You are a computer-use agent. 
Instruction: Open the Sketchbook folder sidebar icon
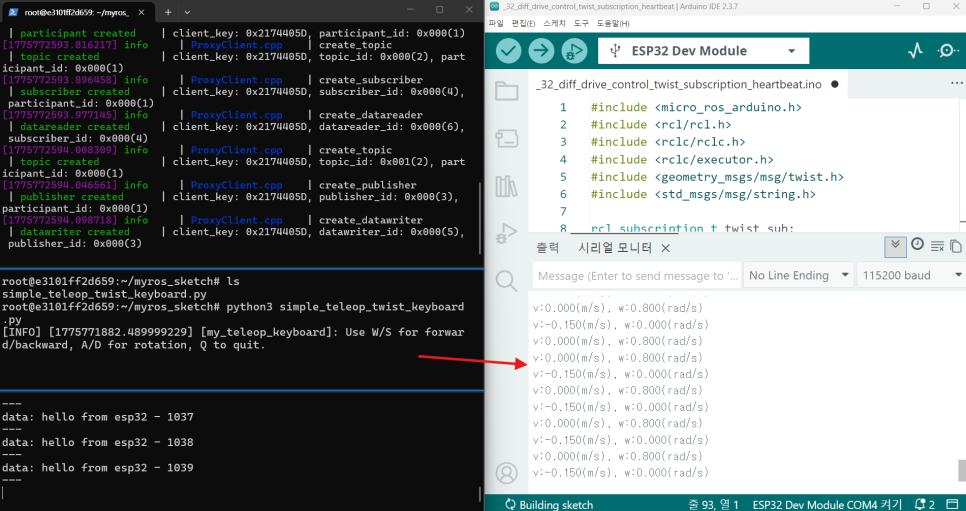(506, 91)
